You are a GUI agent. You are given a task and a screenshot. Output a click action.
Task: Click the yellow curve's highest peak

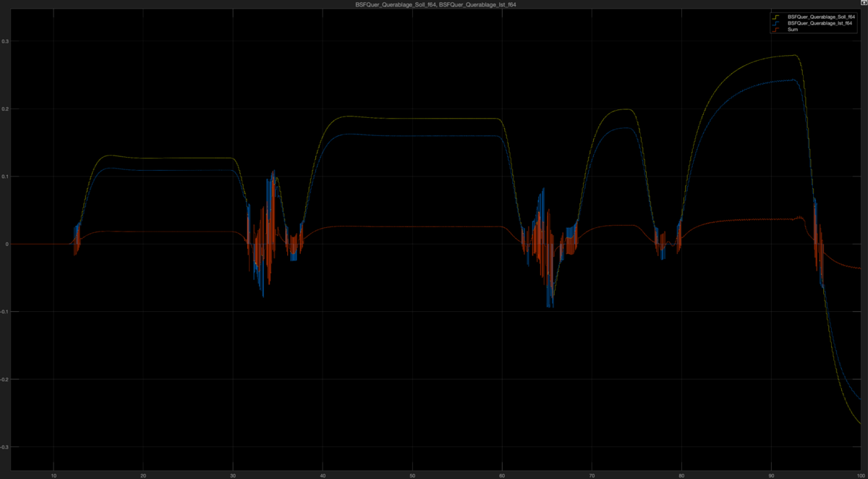coord(795,55)
